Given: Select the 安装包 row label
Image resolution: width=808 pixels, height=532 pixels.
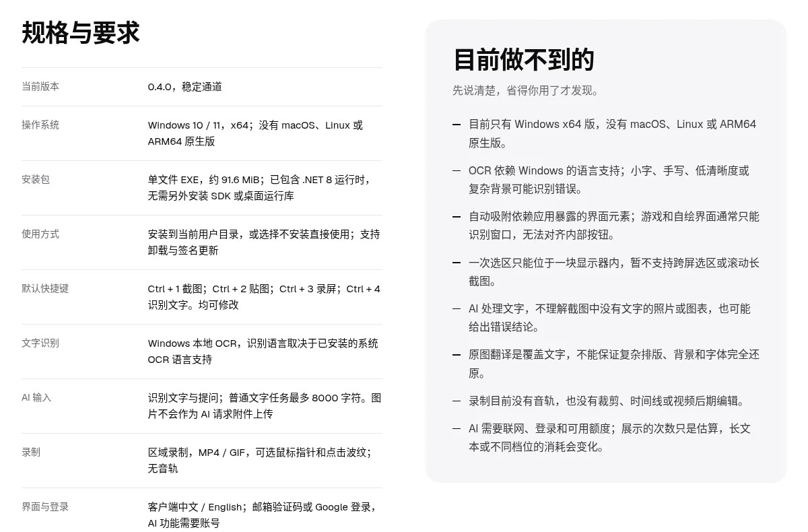Looking at the screenshot, I should pyautogui.click(x=36, y=179).
